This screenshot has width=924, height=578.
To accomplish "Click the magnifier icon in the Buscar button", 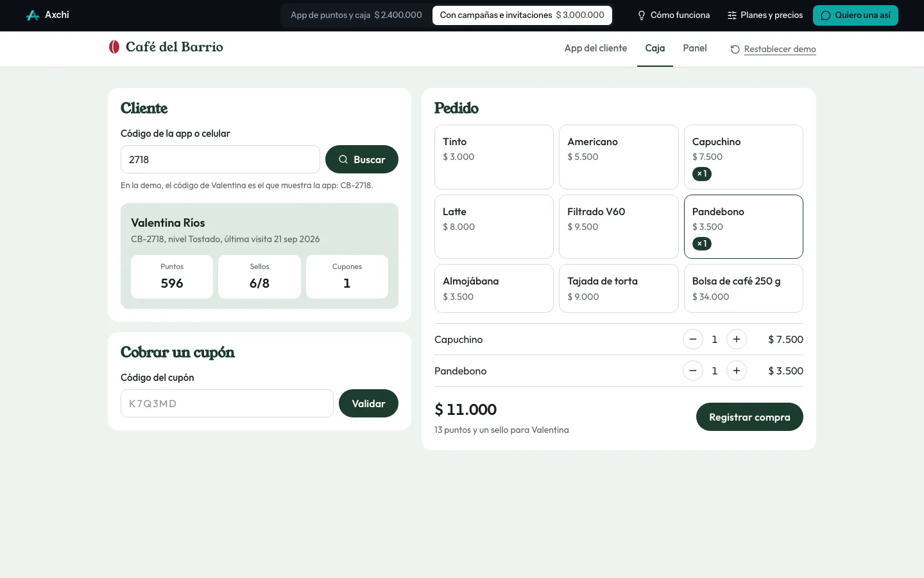I will point(343,159).
